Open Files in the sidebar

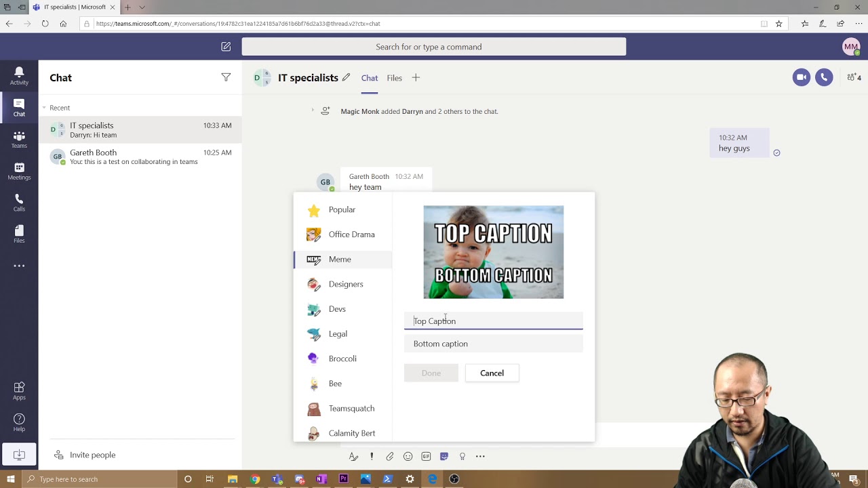19,235
